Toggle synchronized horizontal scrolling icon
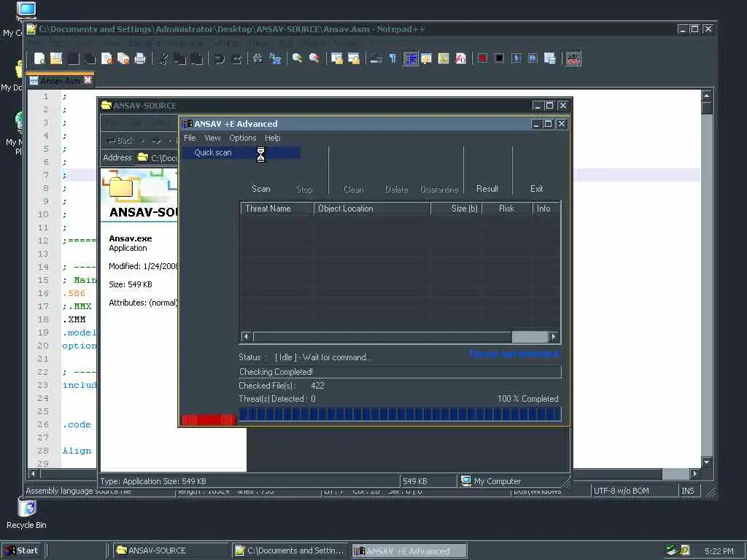The width and height of the screenshot is (747, 560). [x=354, y=58]
